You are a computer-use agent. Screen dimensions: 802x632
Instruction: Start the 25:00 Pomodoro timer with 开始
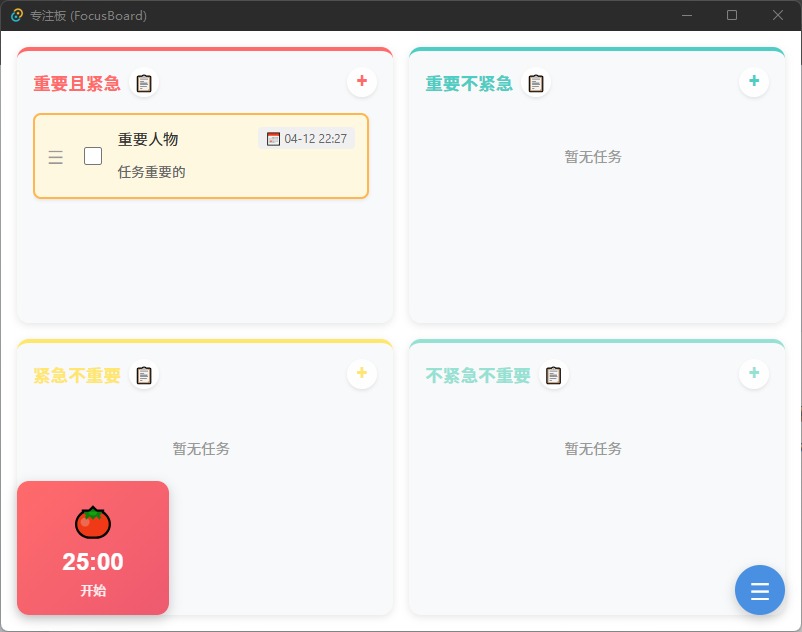93,591
